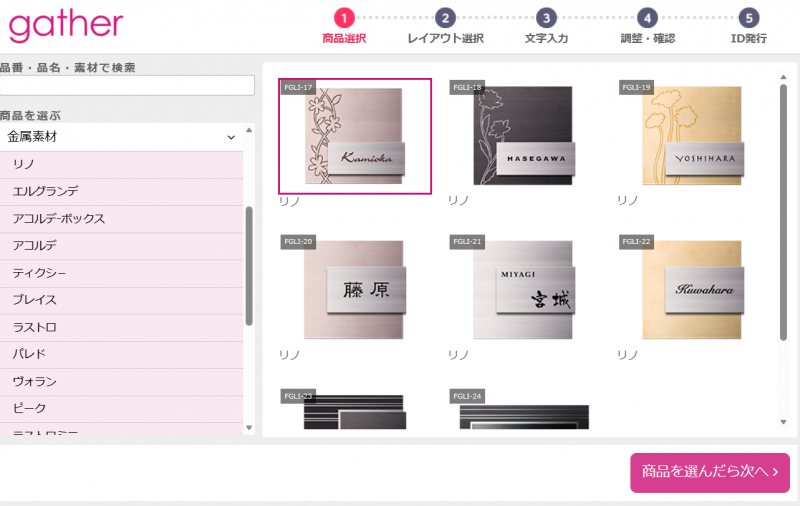Go to step 2 レイアウト選択

pyautogui.click(x=446, y=18)
